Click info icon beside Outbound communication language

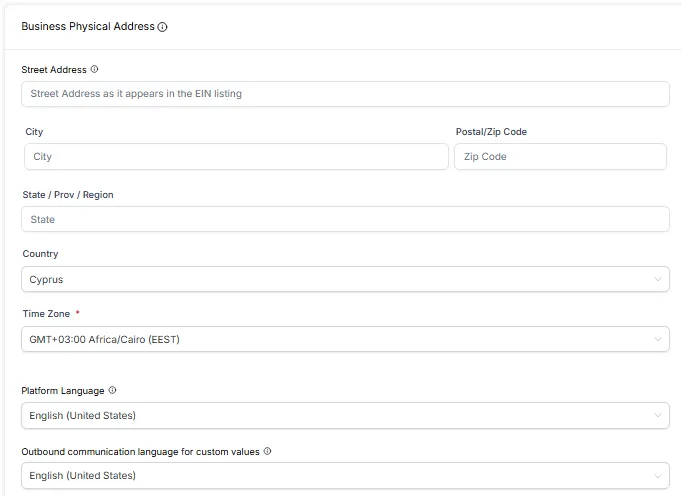(267, 451)
